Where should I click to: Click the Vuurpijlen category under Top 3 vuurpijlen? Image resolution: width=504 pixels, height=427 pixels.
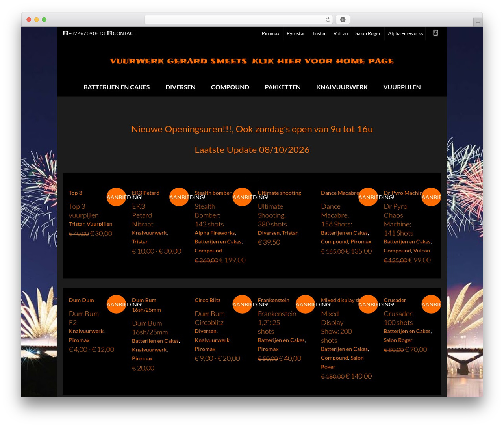(100, 224)
